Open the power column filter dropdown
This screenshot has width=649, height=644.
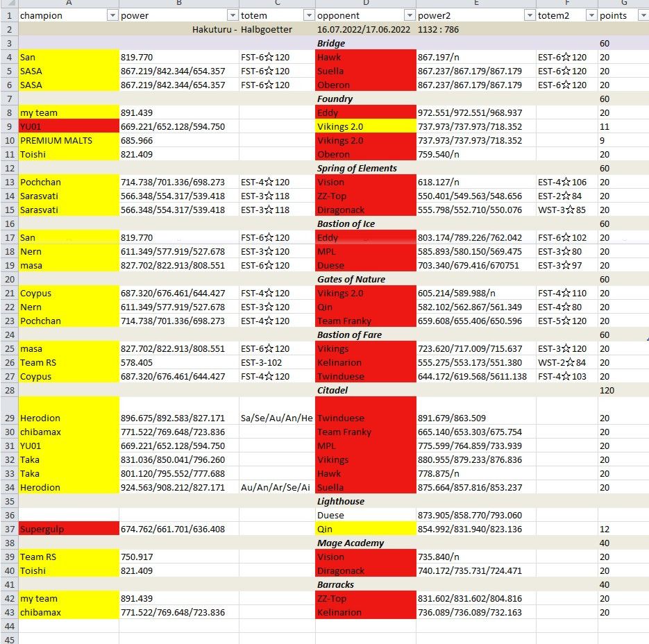point(233,15)
